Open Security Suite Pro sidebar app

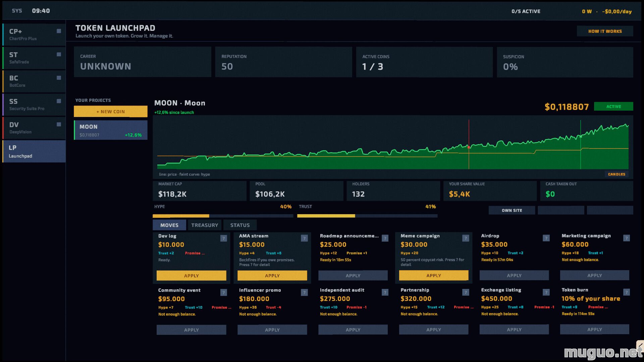34,105
